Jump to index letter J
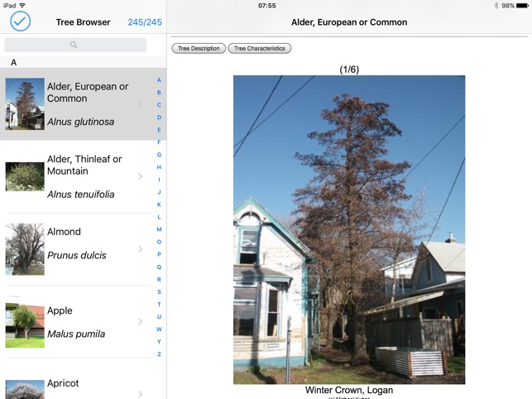This screenshot has width=532, height=399. click(x=159, y=192)
